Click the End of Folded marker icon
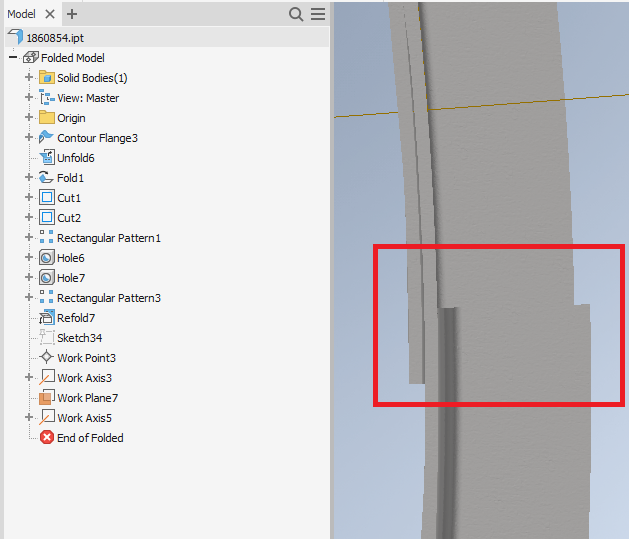629x539 pixels. tap(47, 437)
